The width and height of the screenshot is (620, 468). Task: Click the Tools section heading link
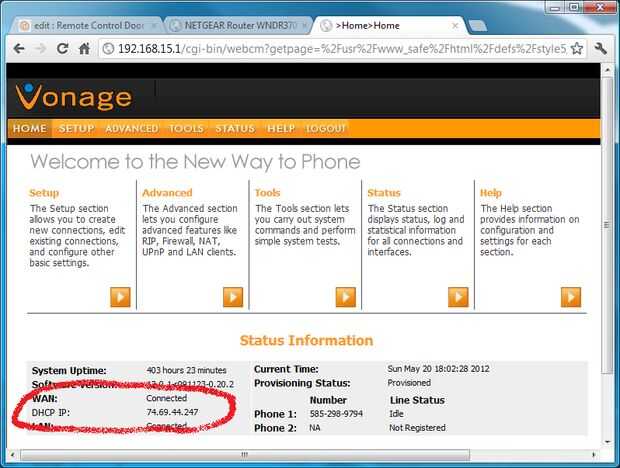(x=267, y=193)
